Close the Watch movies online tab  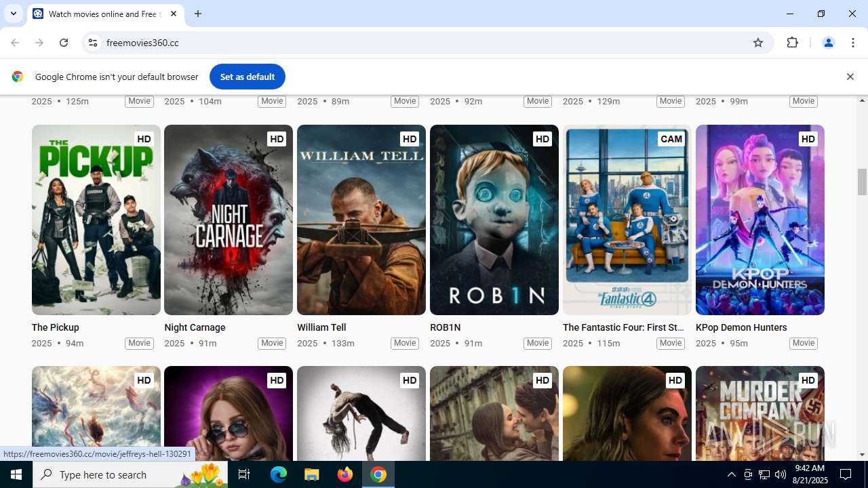[x=174, y=14]
